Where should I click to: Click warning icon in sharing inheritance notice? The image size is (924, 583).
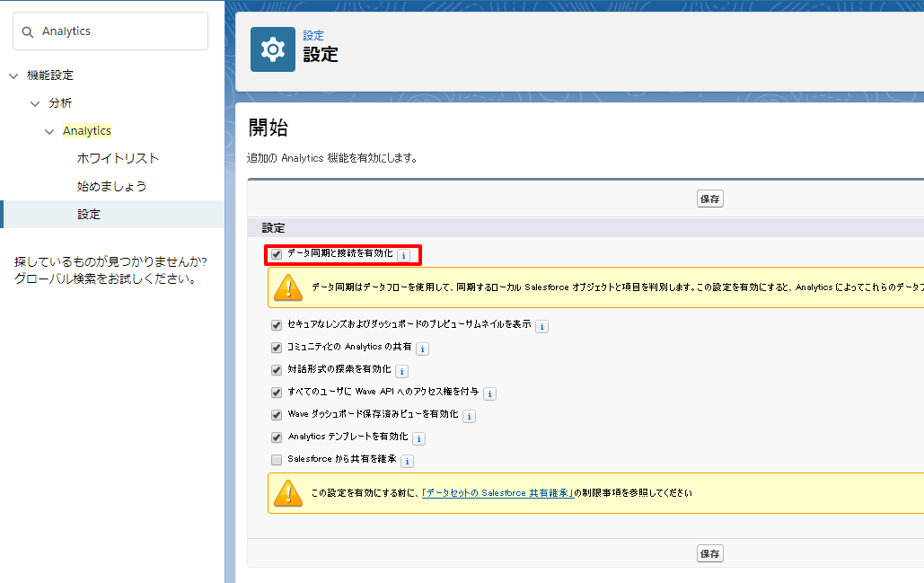288,493
